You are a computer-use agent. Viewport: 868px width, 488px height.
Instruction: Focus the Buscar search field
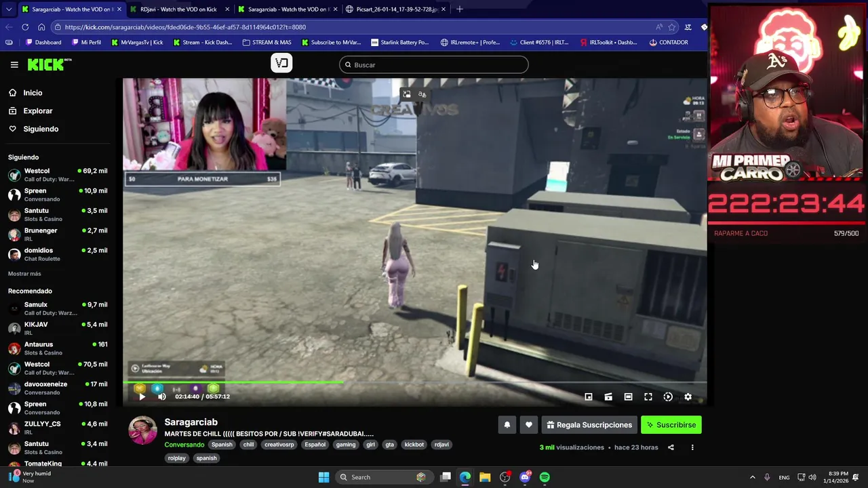[x=434, y=65]
